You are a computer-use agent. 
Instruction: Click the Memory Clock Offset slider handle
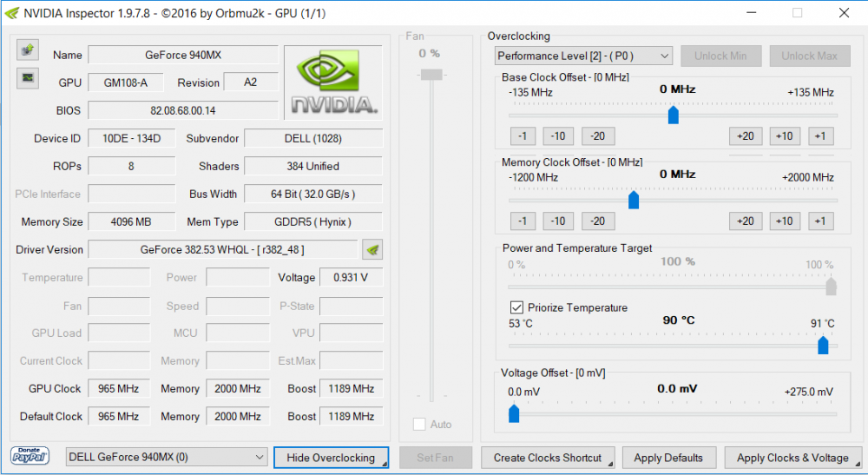click(634, 200)
